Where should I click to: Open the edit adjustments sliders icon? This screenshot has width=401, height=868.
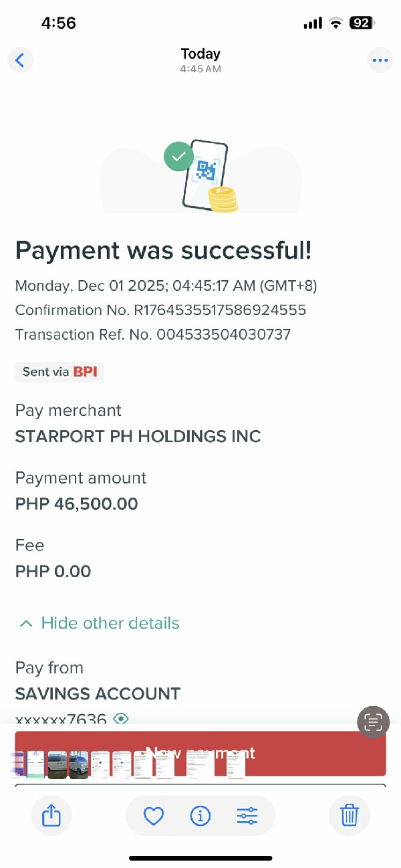click(x=247, y=815)
